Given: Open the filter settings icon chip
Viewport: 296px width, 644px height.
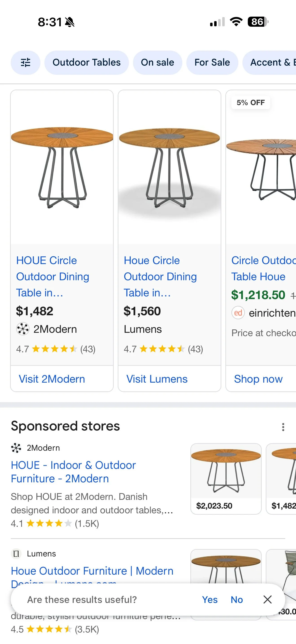Looking at the screenshot, I should (x=26, y=62).
